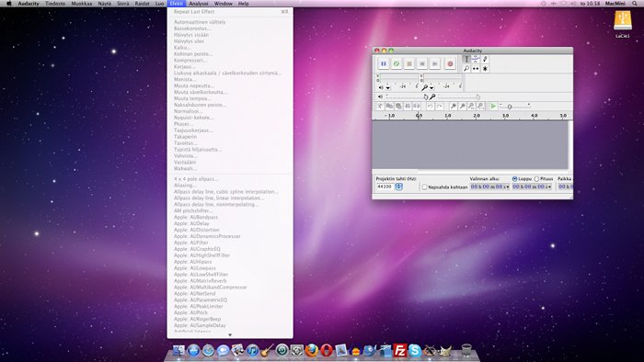Open iTunes from the Dock
This screenshot has height=362, width=644.
(253, 351)
